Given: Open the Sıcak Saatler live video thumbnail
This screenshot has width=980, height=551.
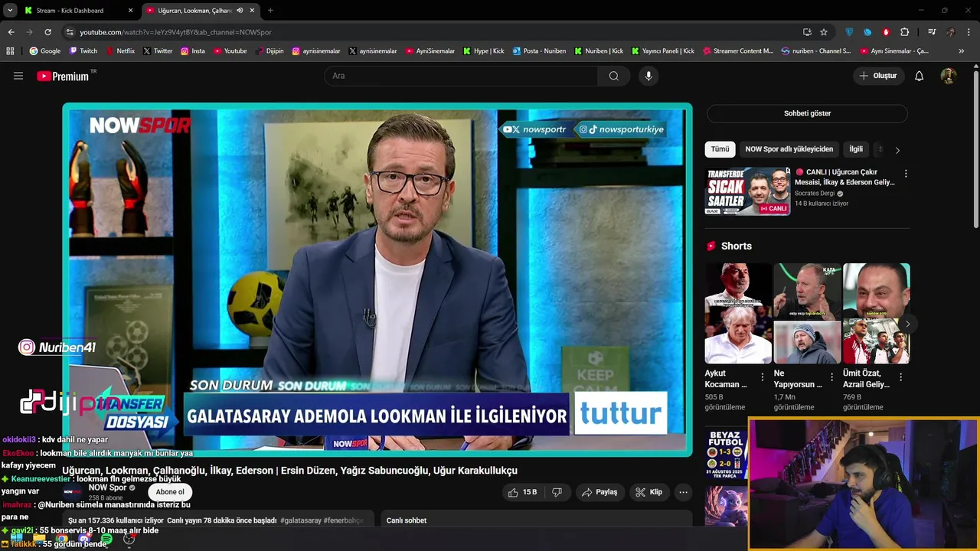Looking at the screenshot, I should [747, 191].
